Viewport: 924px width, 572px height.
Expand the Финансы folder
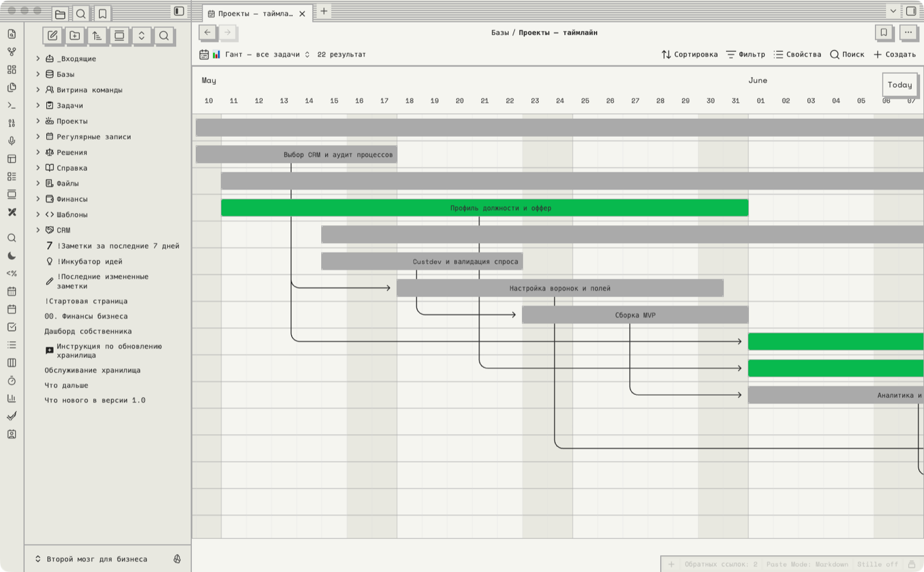(x=38, y=199)
